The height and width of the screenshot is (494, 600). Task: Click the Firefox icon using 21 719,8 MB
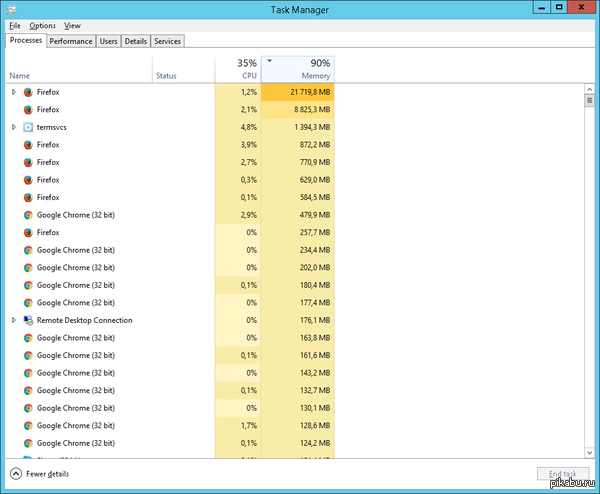click(28, 92)
